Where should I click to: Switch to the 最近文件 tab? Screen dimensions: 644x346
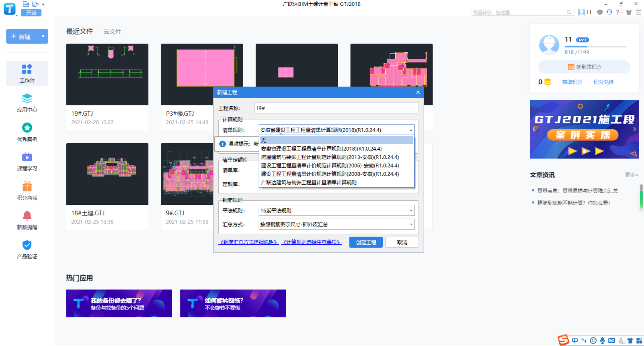coord(79,31)
